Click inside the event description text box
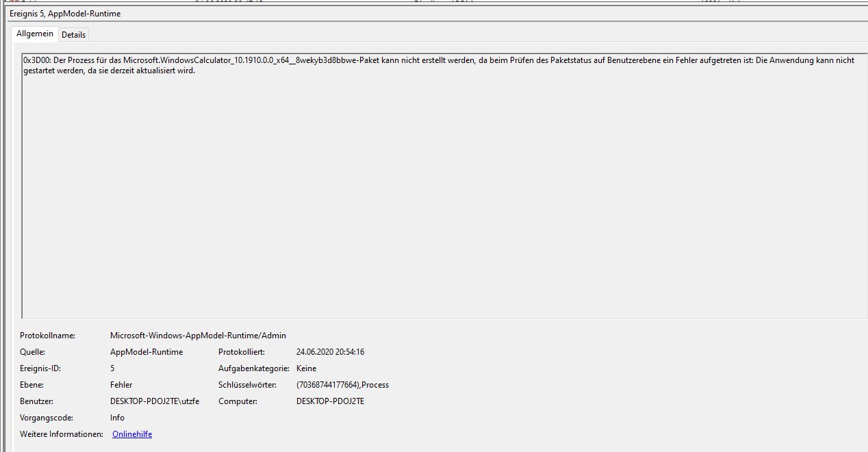Viewport: 868px width, 452px height. pyautogui.click(x=444, y=185)
